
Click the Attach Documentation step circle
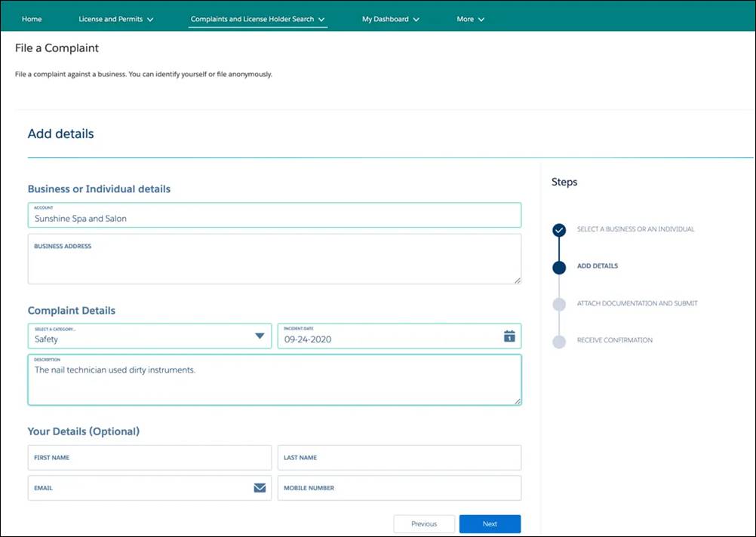coord(559,304)
